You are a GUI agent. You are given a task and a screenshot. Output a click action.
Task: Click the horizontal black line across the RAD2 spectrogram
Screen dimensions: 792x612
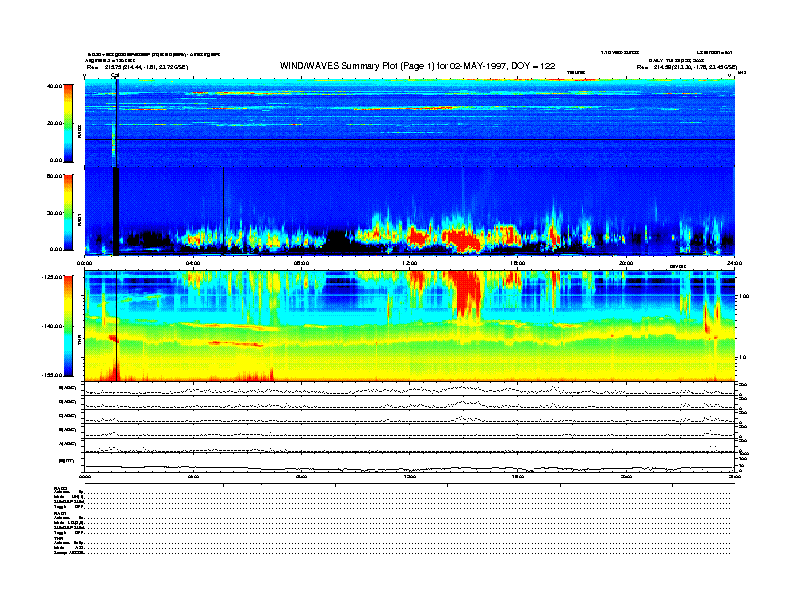coord(410,139)
